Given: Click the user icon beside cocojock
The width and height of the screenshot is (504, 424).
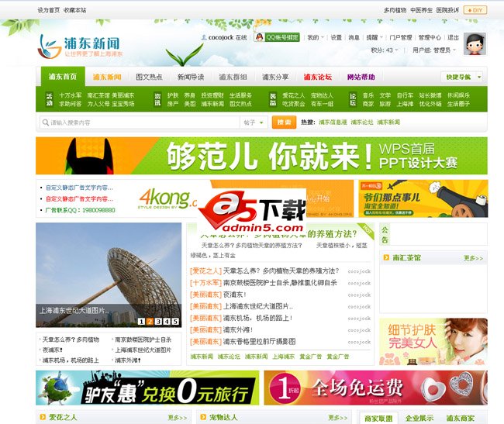Looking at the screenshot, I should [203, 37].
